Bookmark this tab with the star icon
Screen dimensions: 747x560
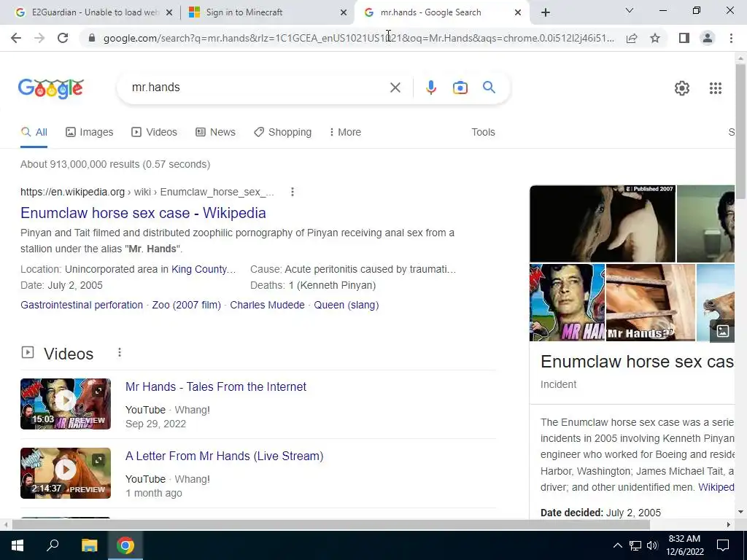tap(655, 38)
